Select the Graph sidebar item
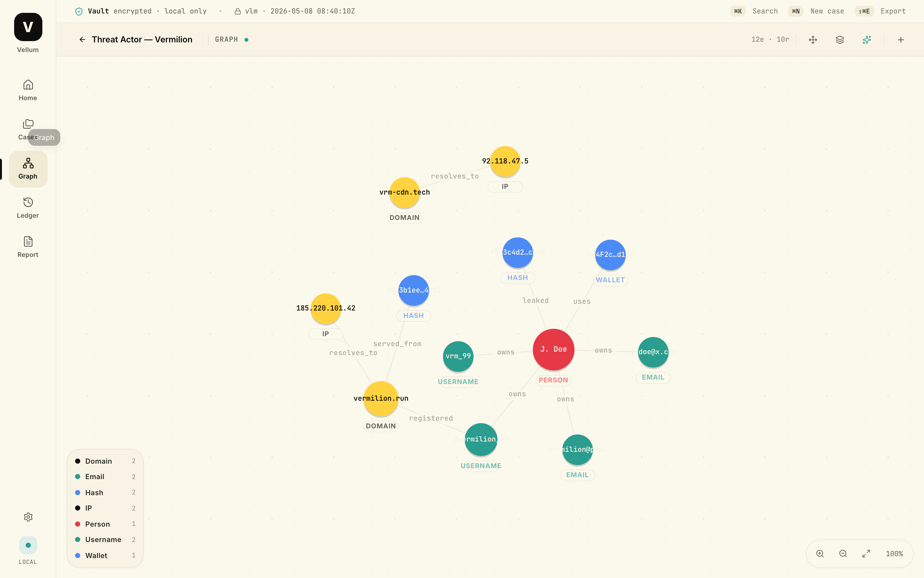 [28, 169]
